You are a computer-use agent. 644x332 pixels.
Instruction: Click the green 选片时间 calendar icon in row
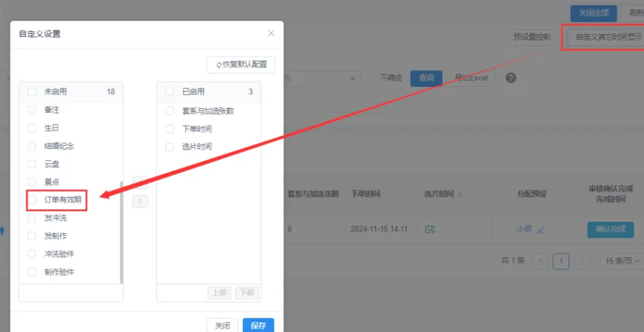pos(430,229)
